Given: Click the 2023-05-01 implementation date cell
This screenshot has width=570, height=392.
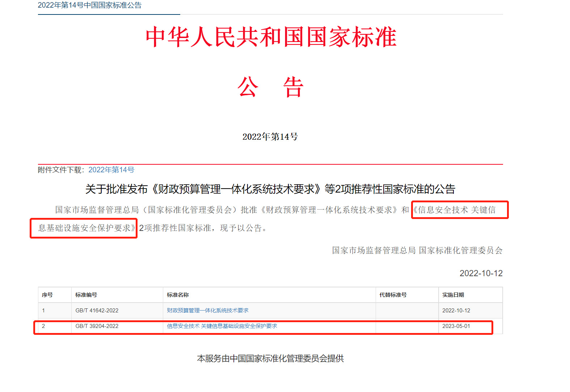Looking at the screenshot, I should tap(470, 326).
